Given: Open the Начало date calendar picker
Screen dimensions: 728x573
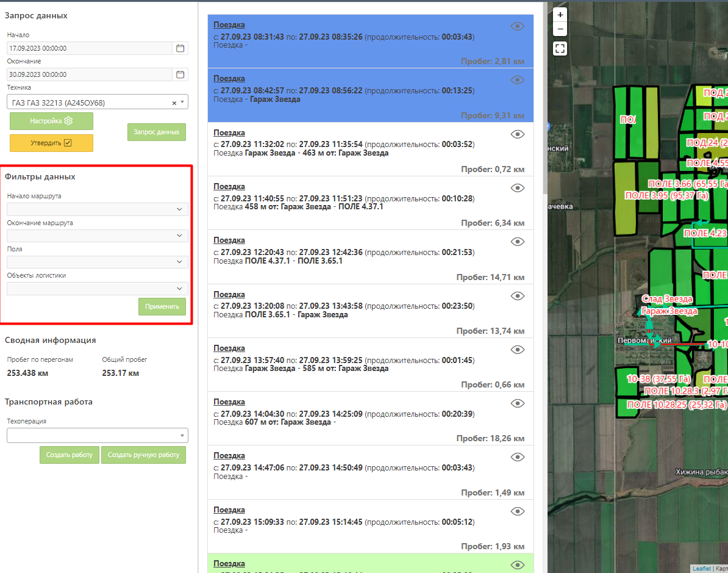Looking at the screenshot, I should 180,48.
